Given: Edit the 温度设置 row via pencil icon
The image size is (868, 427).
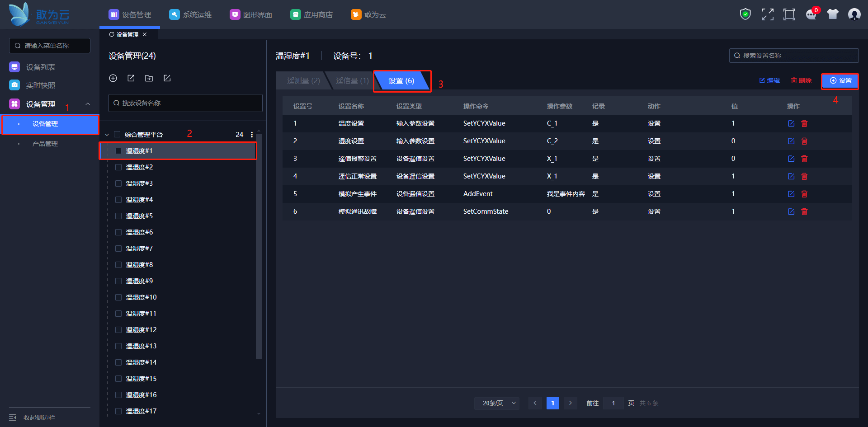Looking at the screenshot, I should point(791,123).
